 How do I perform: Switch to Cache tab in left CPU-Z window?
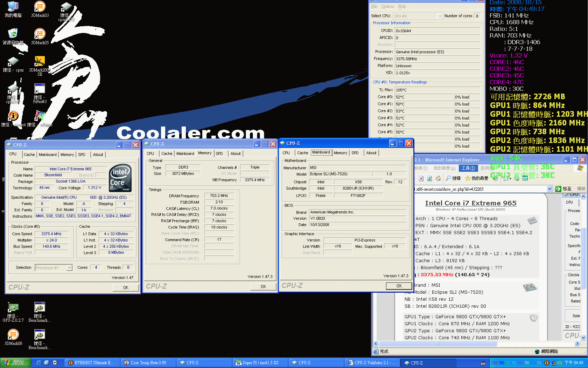(29, 155)
